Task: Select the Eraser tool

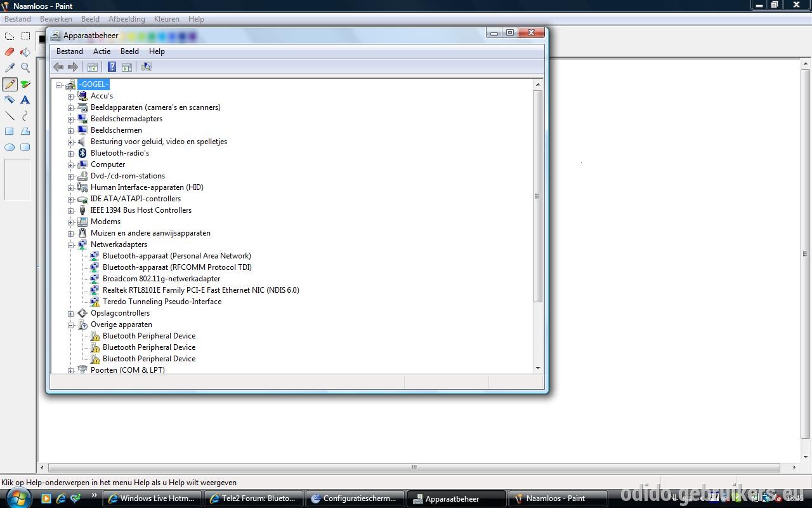Action: 10,52
